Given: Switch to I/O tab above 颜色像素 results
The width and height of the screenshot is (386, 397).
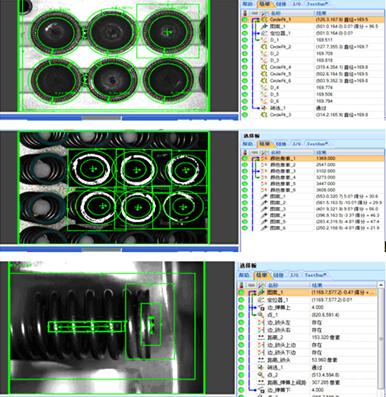Looking at the screenshot, I should click(x=297, y=144).
